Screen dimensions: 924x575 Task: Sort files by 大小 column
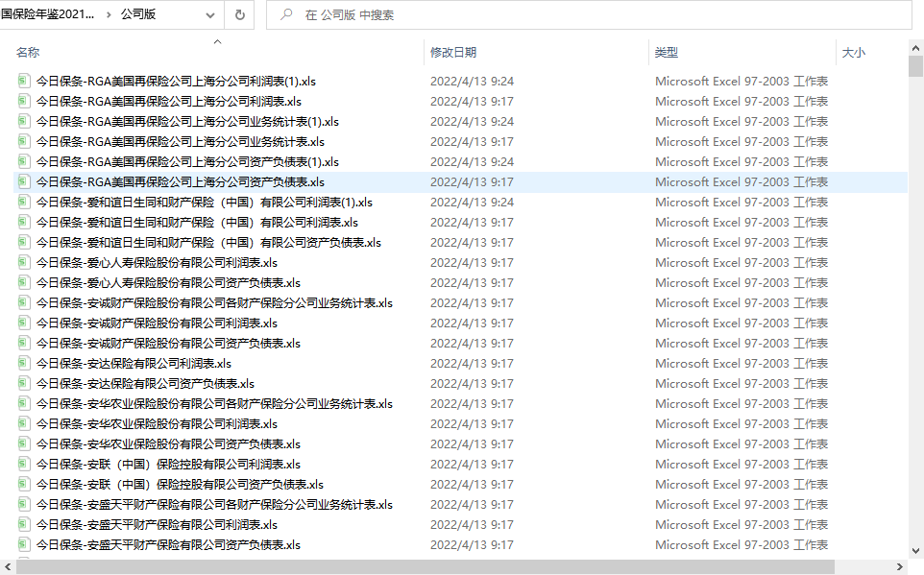(x=853, y=53)
